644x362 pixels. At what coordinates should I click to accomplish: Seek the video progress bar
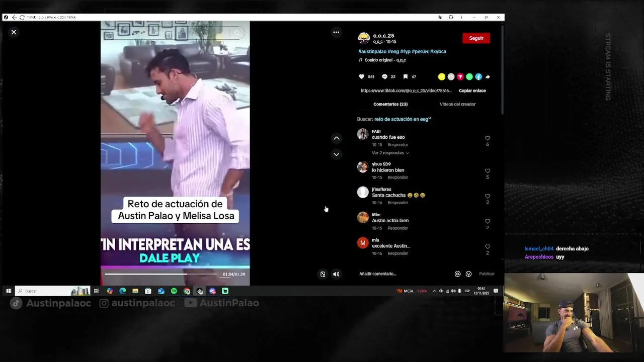click(x=162, y=274)
